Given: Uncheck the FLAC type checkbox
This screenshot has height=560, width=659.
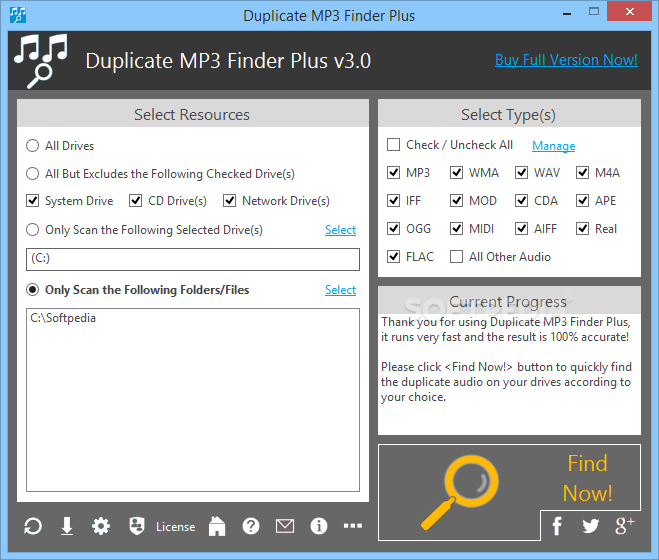Looking at the screenshot, I should [x=393, y=256].
